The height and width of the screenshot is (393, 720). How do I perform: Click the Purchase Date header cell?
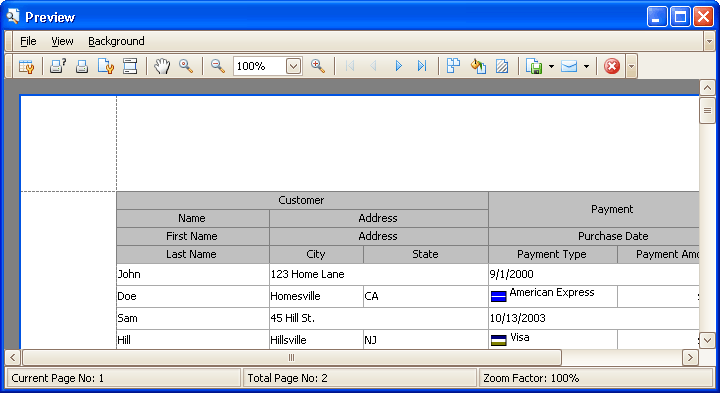[594, 236]
